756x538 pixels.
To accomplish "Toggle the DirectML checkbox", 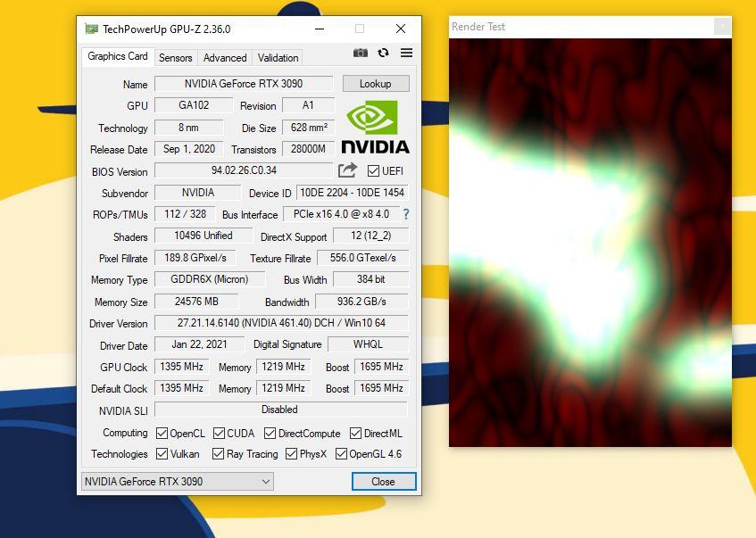I will [x=356, y=434].
